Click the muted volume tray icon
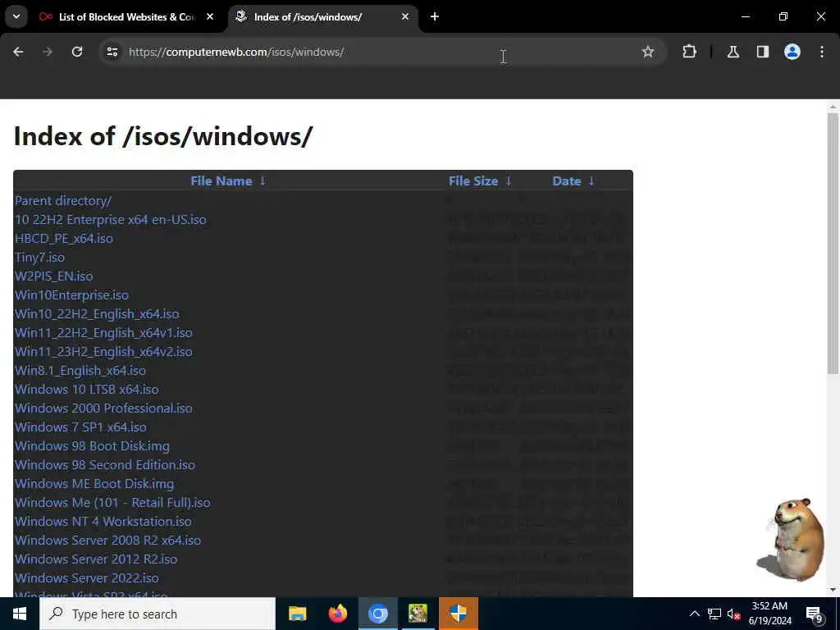This screenshot has width=840, height=630. tap(733, 614)
